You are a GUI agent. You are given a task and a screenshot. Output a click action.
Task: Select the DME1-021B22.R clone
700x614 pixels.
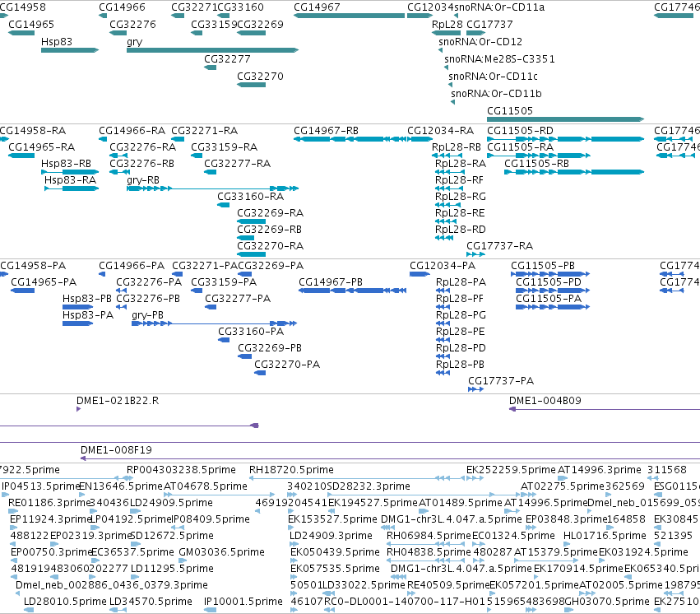(79, 409)
